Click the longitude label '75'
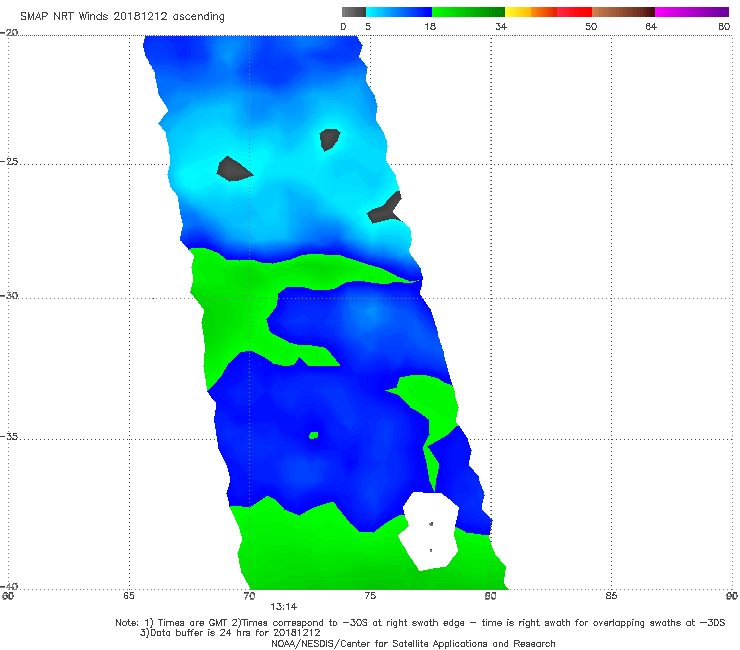Screen dimensions: 740x650 click(x=370, y=596)
